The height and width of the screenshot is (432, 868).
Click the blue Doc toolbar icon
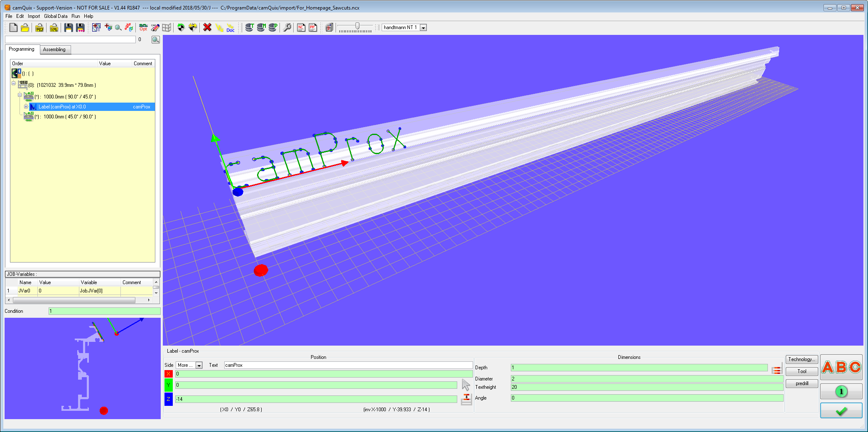point(230,28)
